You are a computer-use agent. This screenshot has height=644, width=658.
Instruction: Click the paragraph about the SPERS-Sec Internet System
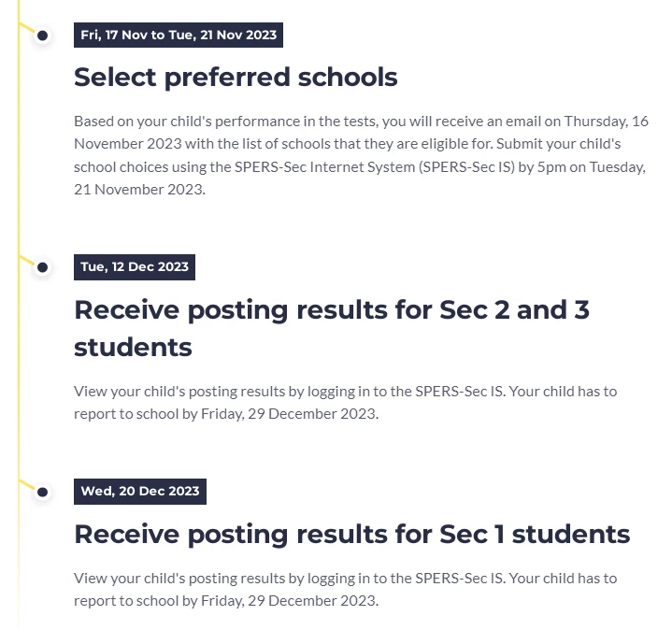361,155
